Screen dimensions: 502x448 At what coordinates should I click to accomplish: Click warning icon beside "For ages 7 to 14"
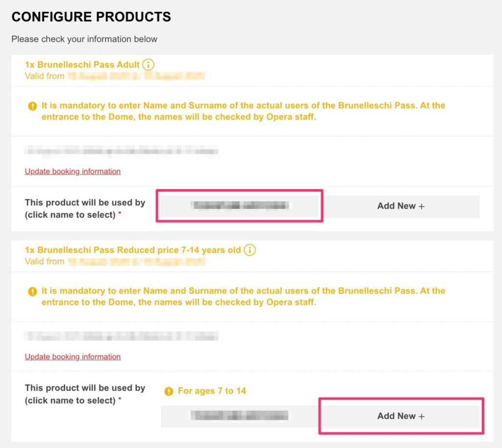(x=169, y=391)
